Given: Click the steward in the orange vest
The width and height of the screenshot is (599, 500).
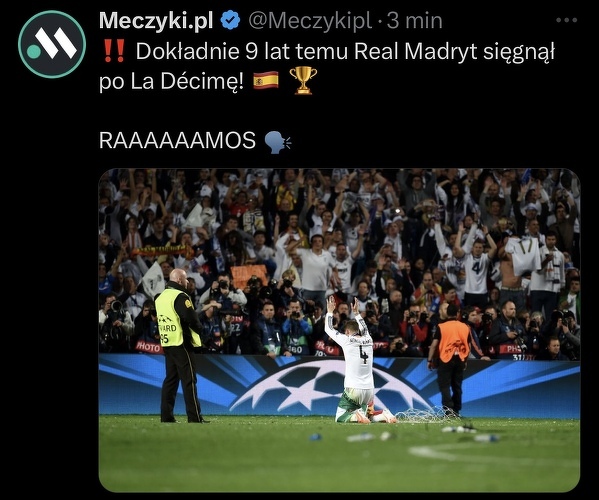Looking at the screenshot, I should (x=450, y=359).
